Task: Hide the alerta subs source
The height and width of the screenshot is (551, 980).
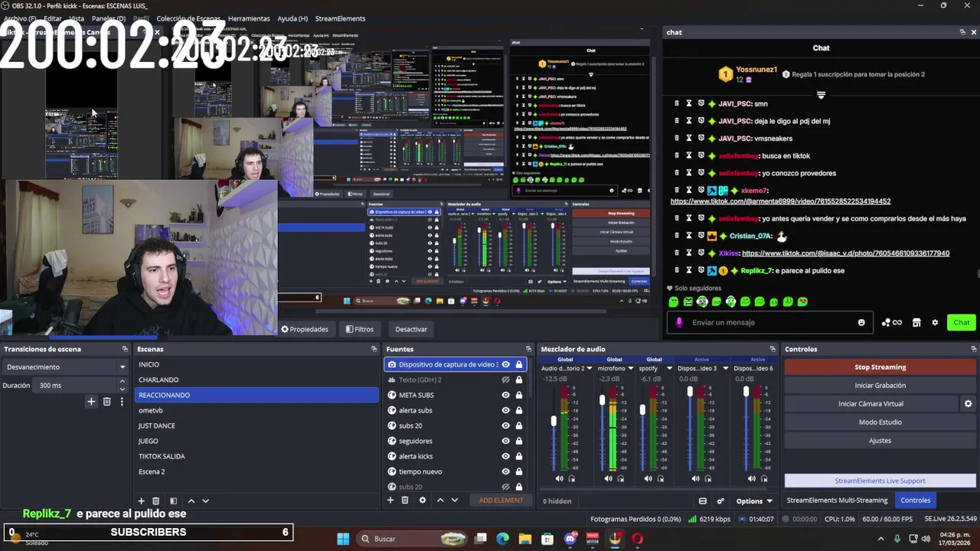Action: (505, 410)
